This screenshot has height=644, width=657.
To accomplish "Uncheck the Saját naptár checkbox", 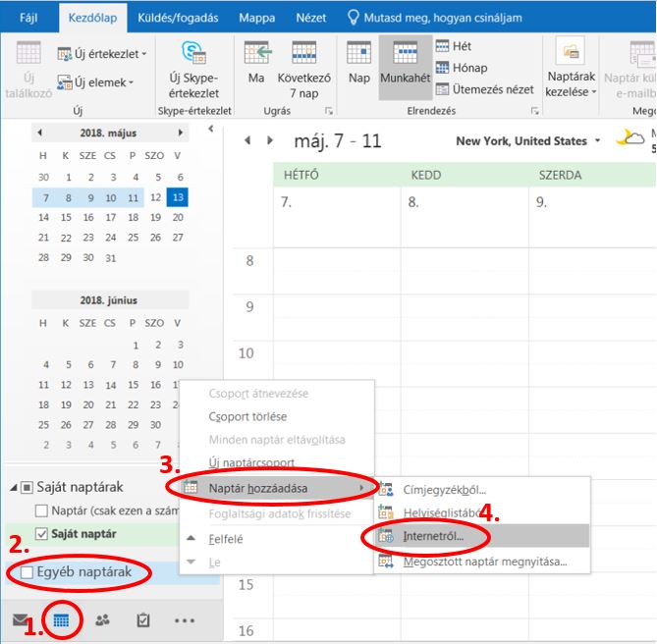I will pos(41,534).
